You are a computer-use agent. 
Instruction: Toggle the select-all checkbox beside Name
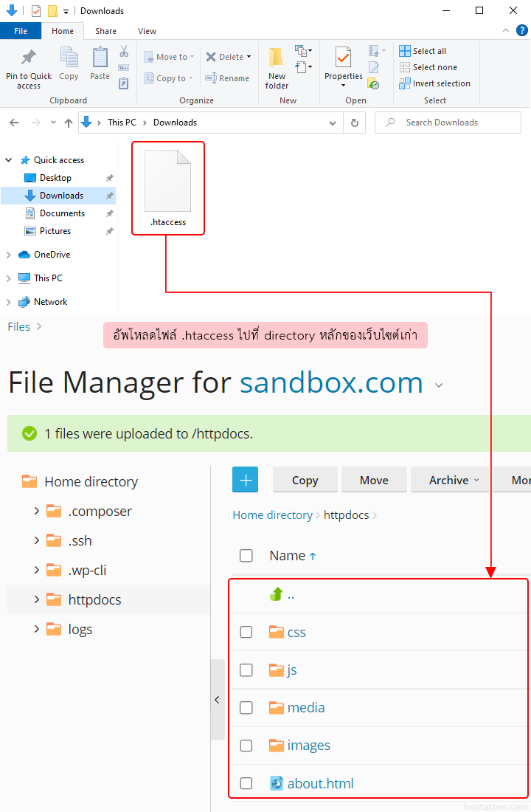click(x=246, y=556)
